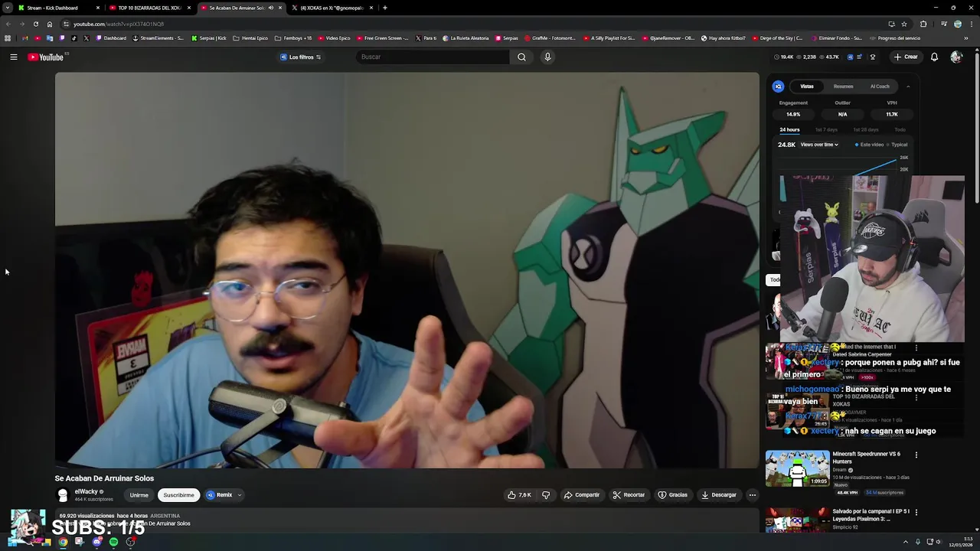
Task: Open the browser three-dot menu
Action: (x=970, y=24)
